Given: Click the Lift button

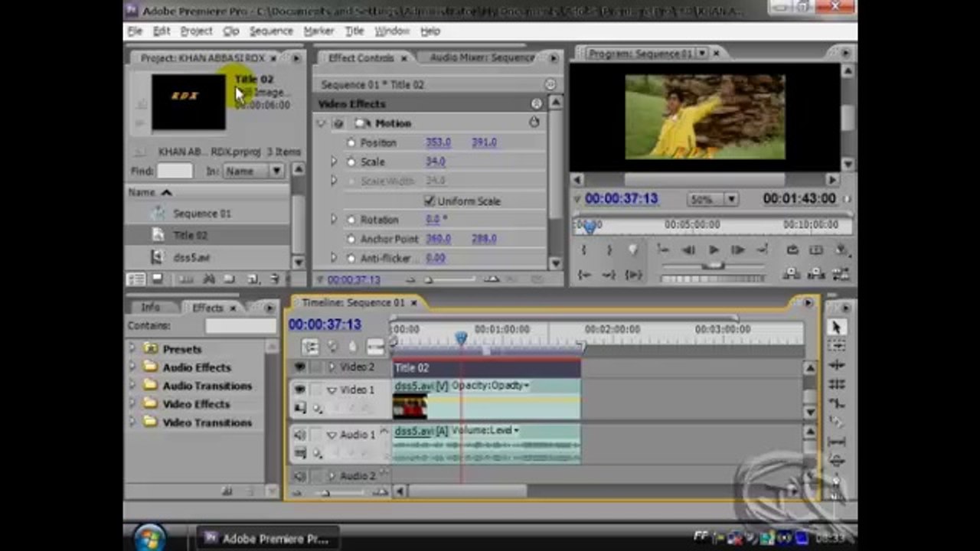Looking at the screenshot, I should (792, 274).
